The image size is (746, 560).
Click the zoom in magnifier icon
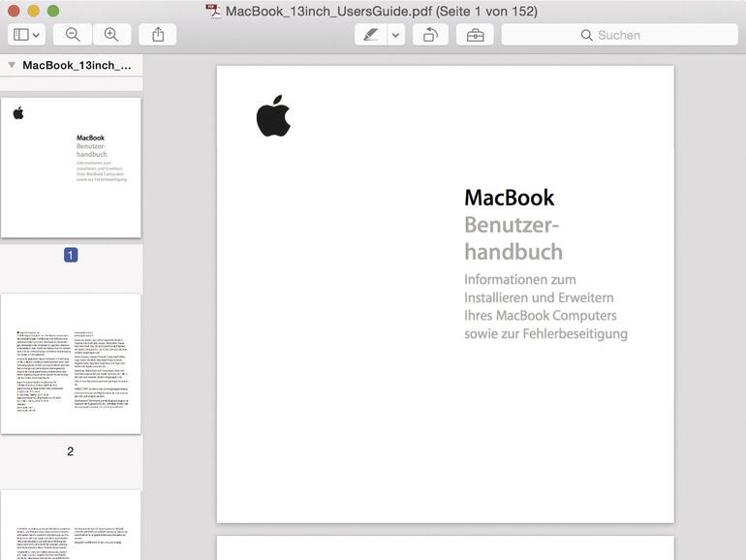tap(111, 35)
